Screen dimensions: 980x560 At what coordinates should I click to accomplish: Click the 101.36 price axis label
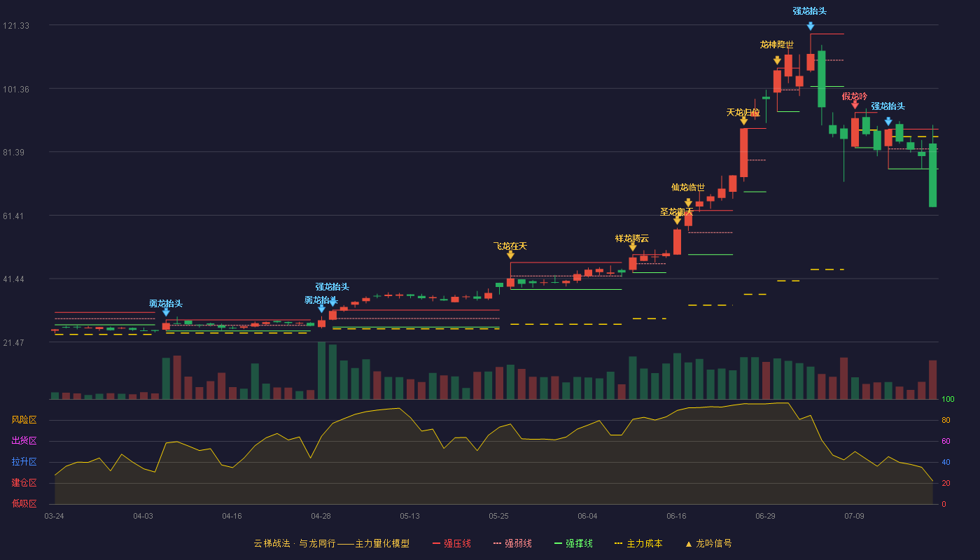click(16, 90)
